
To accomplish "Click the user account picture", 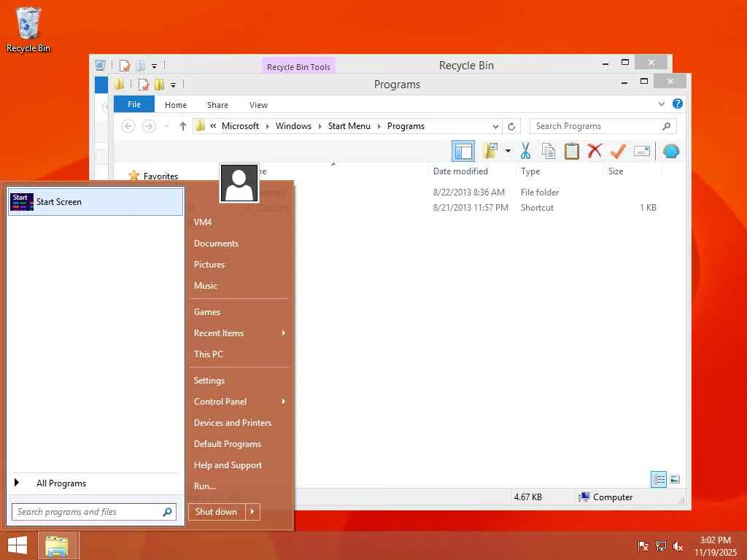I will [239, 183].
